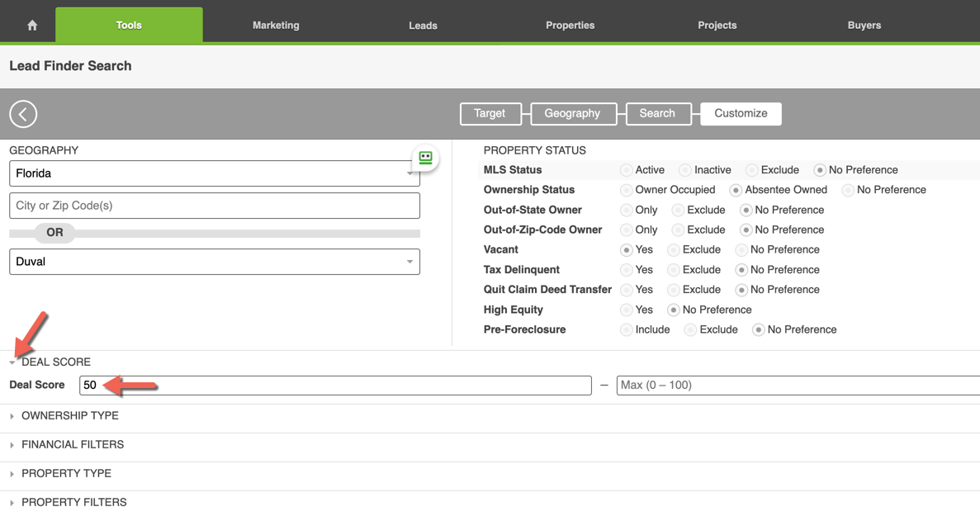This screenshot has height=521, width=980.
Task: Set Out-of-Zip-Code Owner to No Preference
Action: point(746,230)
